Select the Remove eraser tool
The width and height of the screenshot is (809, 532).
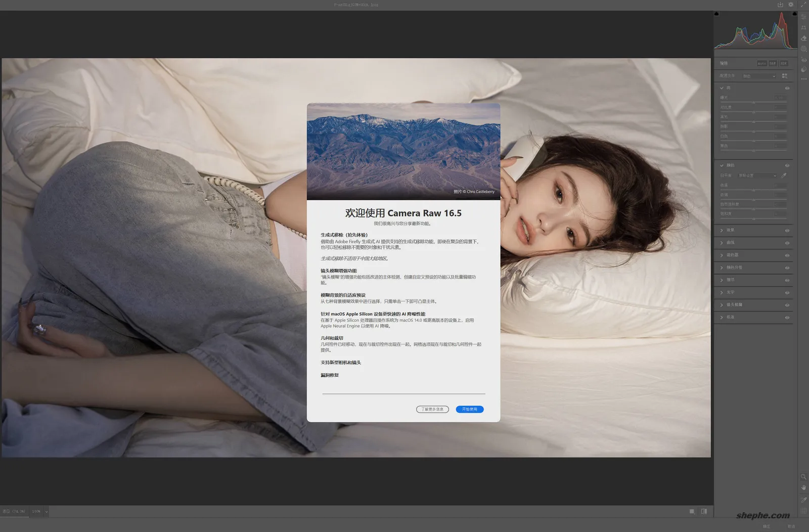point(803,38)
